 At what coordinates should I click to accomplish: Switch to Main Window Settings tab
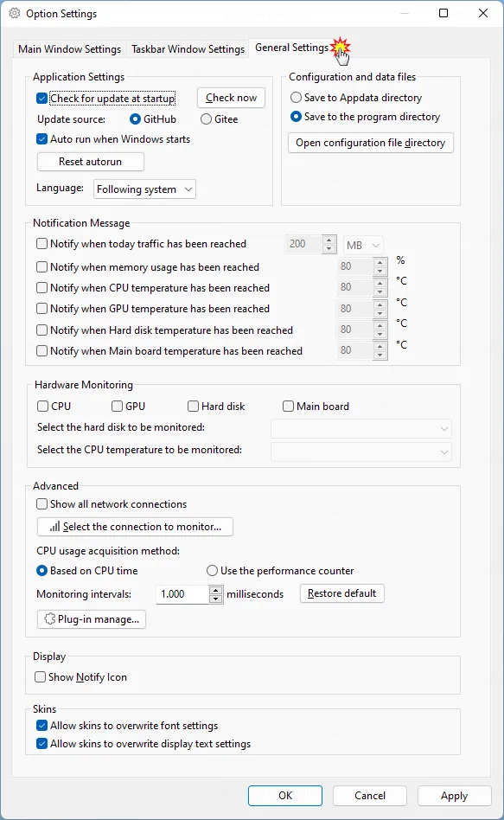[69, 49]
